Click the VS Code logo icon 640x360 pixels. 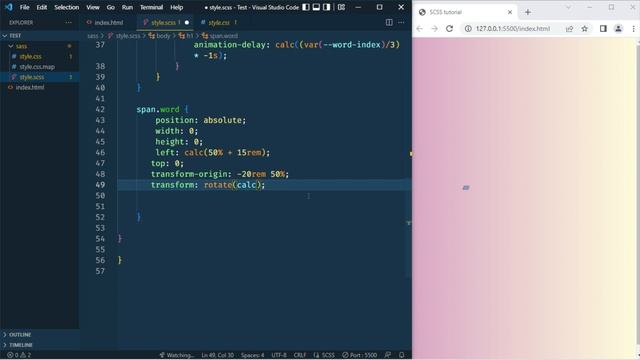[9, 7]
